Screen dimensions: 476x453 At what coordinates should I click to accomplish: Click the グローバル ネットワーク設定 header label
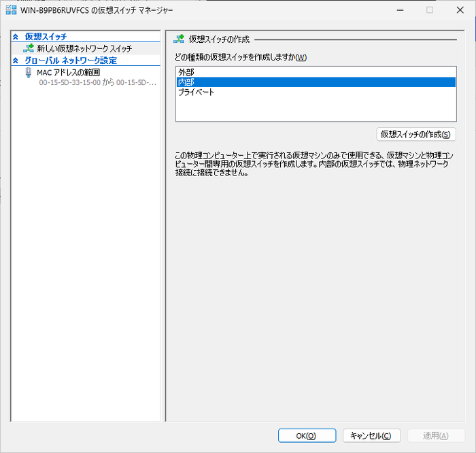pos(71,61)
